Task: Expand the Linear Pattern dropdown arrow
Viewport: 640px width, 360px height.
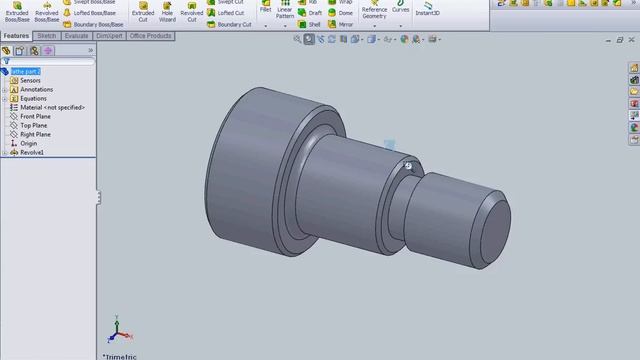Action: pyautogui.click(x=285, y=26)
